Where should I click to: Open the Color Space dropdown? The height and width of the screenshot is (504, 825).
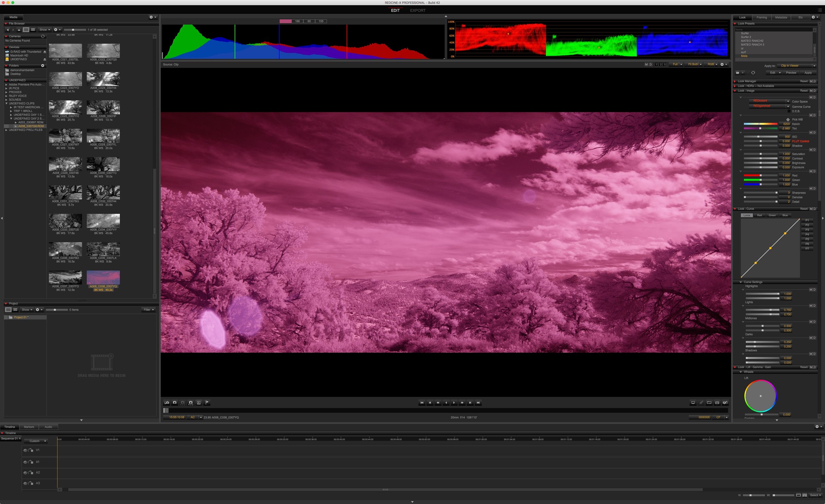click(769, 101)
